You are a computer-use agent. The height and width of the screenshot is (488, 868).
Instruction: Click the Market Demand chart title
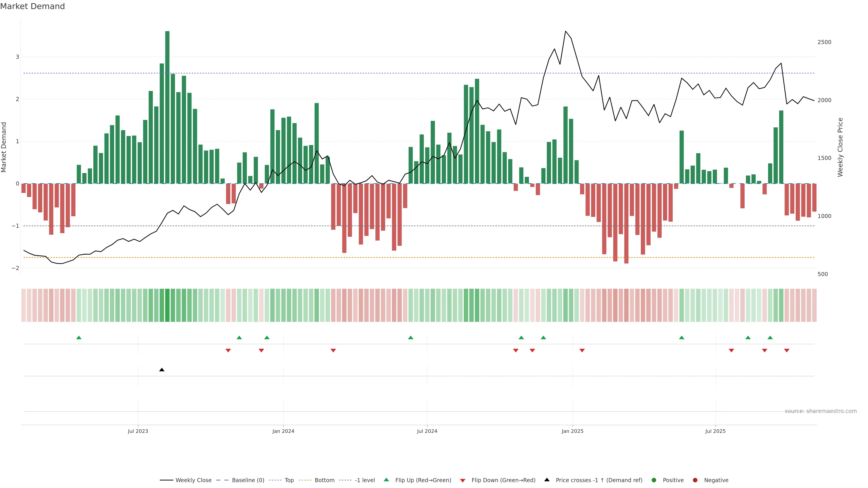point(32,6)
